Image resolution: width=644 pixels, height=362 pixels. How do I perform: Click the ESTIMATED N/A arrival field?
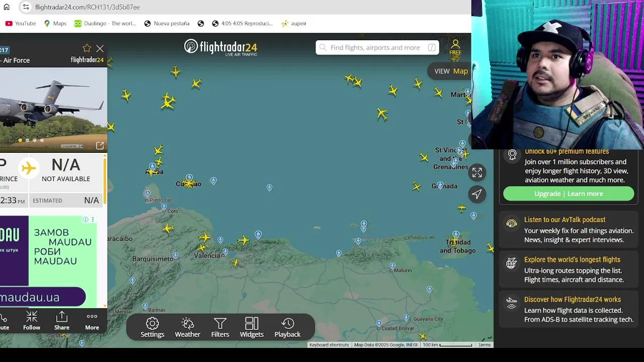(66, 201)
